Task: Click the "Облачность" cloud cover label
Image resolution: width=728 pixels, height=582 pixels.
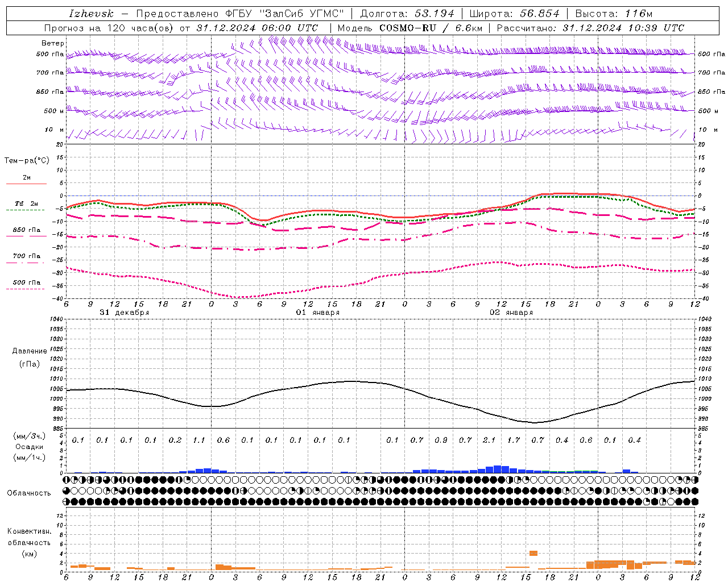Action: pyautogui.click(x=29, y=493)
